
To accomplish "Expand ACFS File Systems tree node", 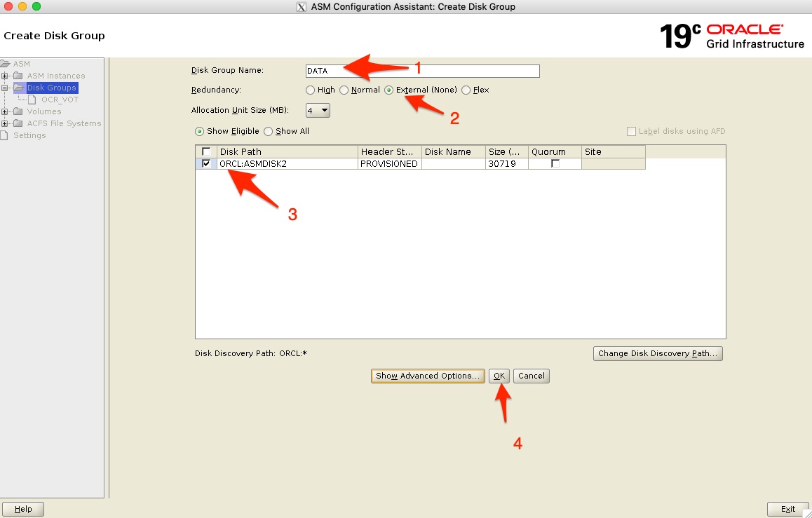I will (5, 123).
